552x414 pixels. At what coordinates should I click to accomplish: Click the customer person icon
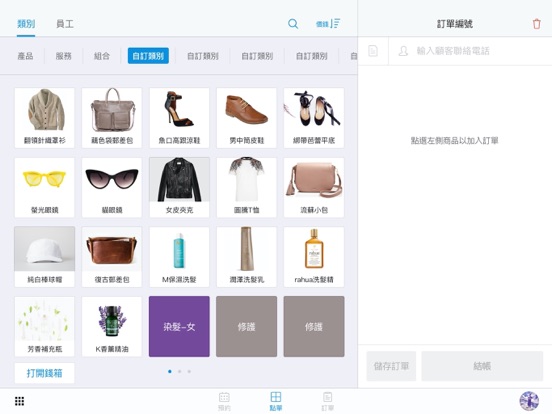pyautogui.click(x=403, y=51)
